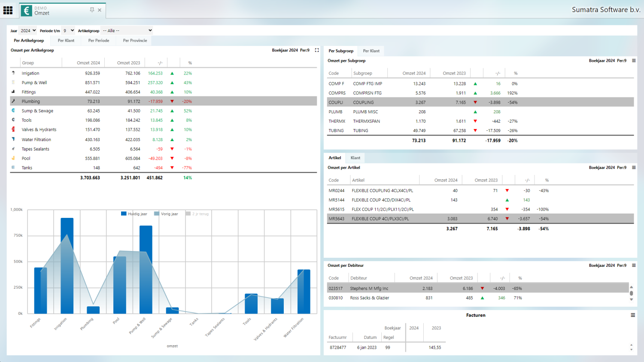The width and height of the screenshot is (644, 362).
Task: Toggle Huidig jaar chart legend series
Action: point(134,214)
